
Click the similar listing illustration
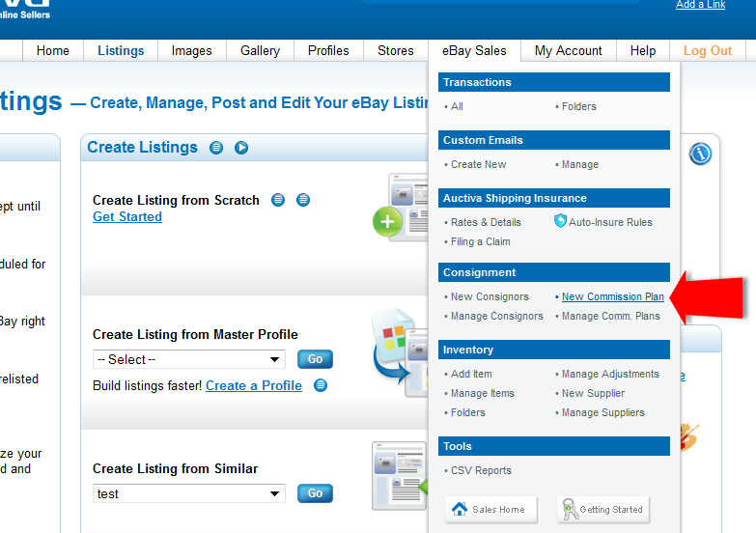click(400, 476)
